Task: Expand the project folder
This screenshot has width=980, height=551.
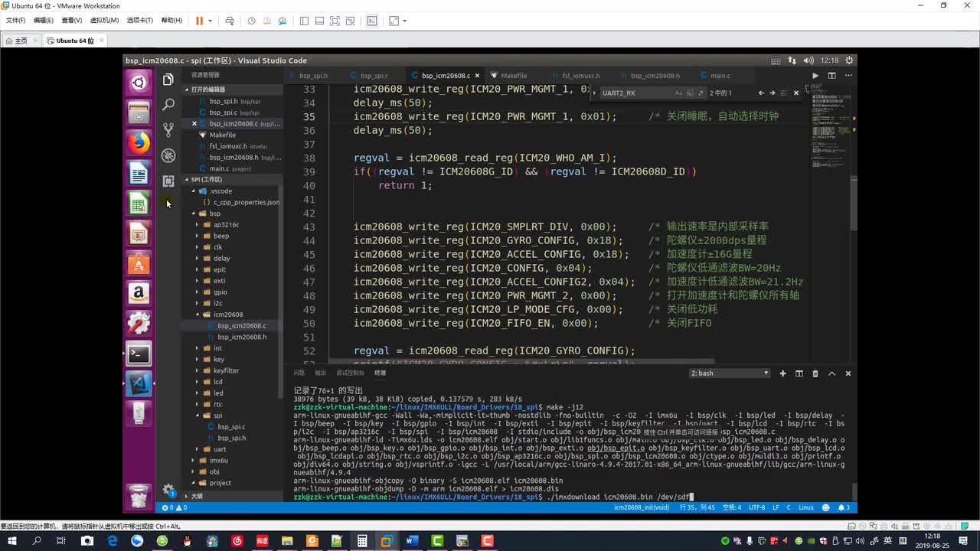Action: pyautogui.click(x=220, y=483)
